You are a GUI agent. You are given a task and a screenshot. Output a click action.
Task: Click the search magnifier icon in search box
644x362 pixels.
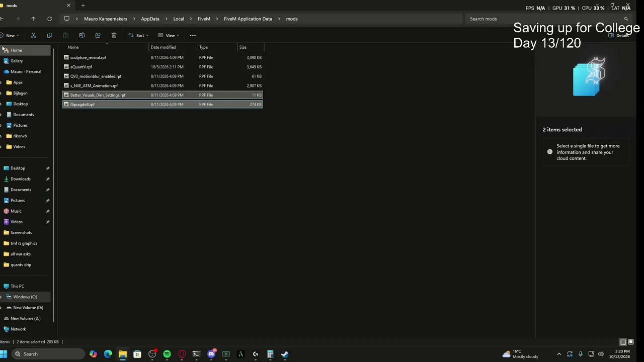pyautogui.click(x=626, y=19)
